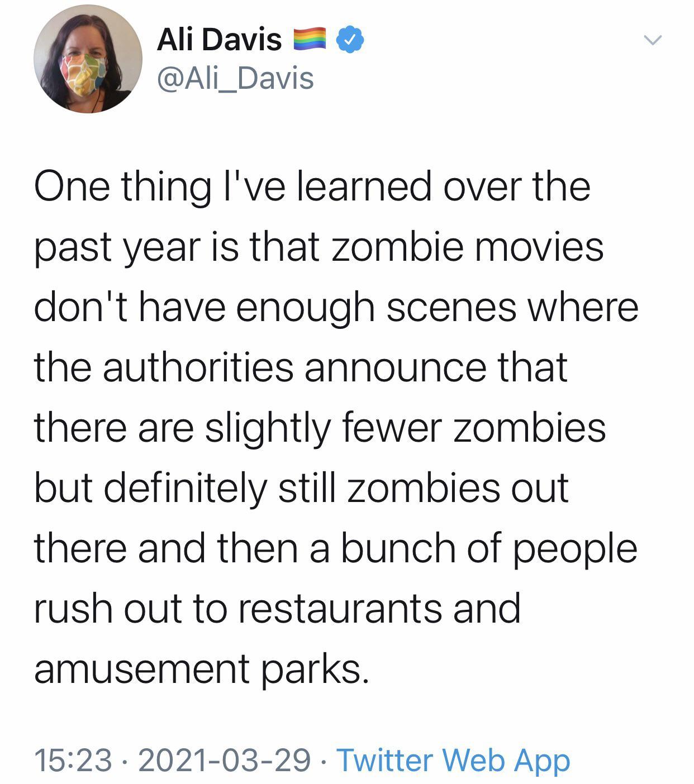
Task: Click the 15:23 timestamp
Action: tap(73, 761)
